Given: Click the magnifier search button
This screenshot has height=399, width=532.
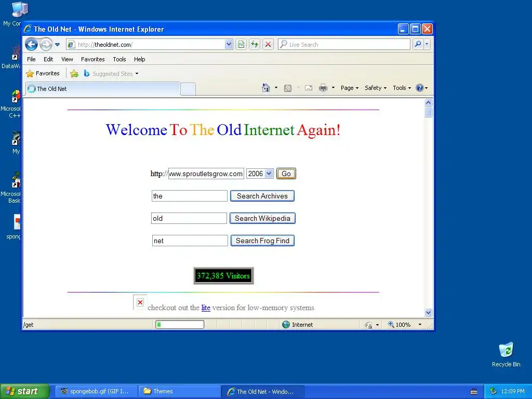Looking at the screenshot, I should coord(418,44).
